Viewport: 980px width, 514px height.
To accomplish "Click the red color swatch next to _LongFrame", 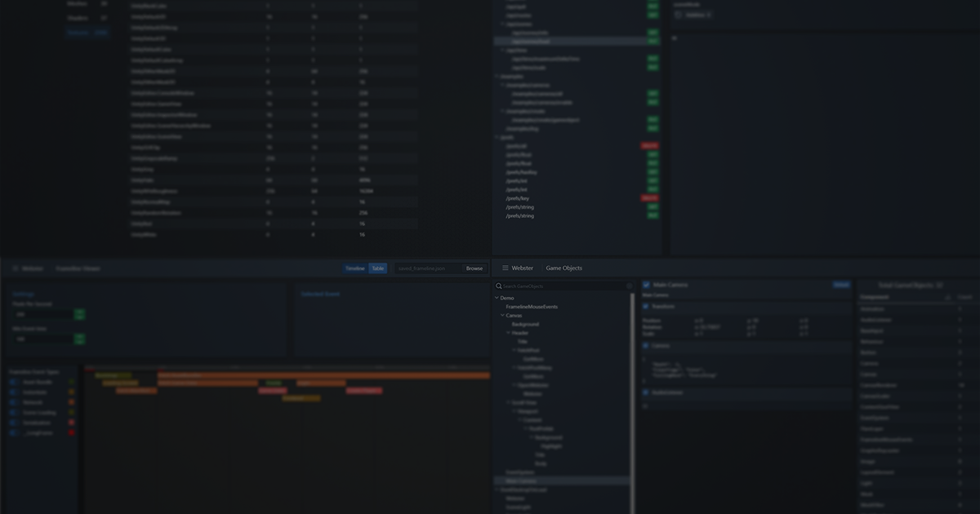I will [x=71, y=432].
